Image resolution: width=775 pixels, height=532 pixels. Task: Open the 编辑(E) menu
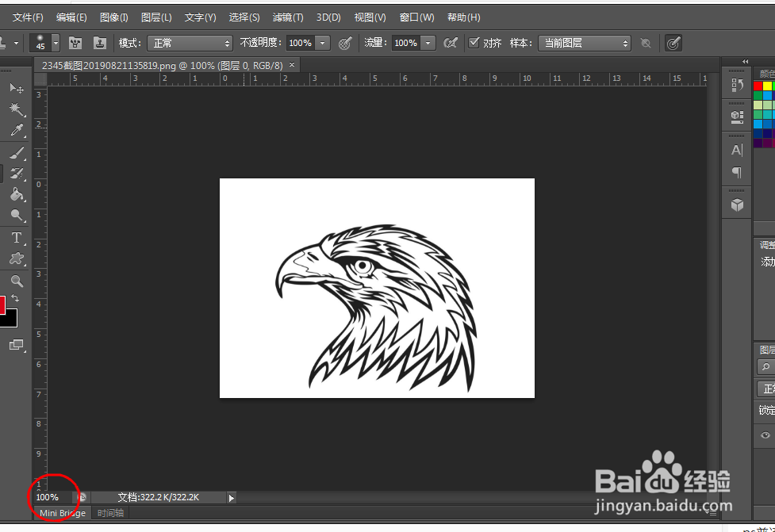tap(71, 17)
